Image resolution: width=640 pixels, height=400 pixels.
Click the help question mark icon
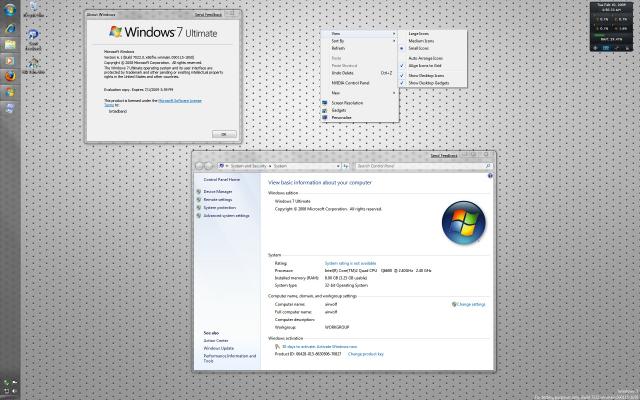[x=490, y=176]
